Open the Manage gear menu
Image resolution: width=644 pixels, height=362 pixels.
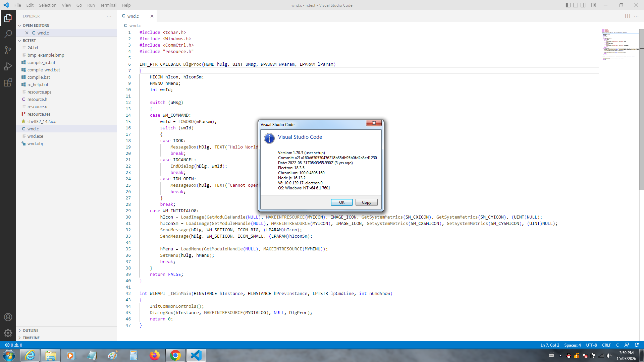8,333
